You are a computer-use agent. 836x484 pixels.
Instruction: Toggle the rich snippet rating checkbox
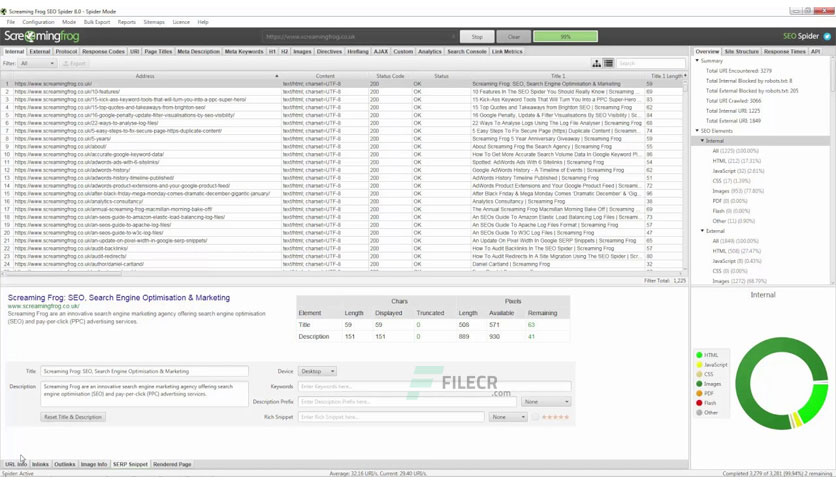pyautogui.click(x=535, y=417)
